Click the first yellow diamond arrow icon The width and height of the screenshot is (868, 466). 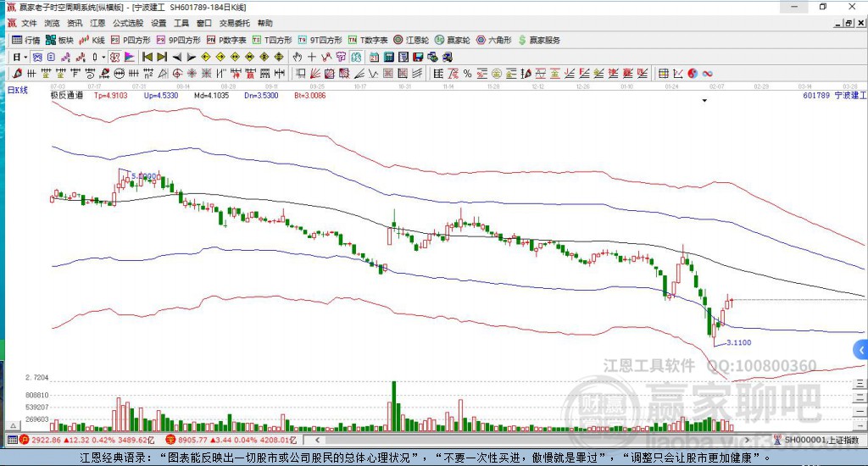[206, 57]
